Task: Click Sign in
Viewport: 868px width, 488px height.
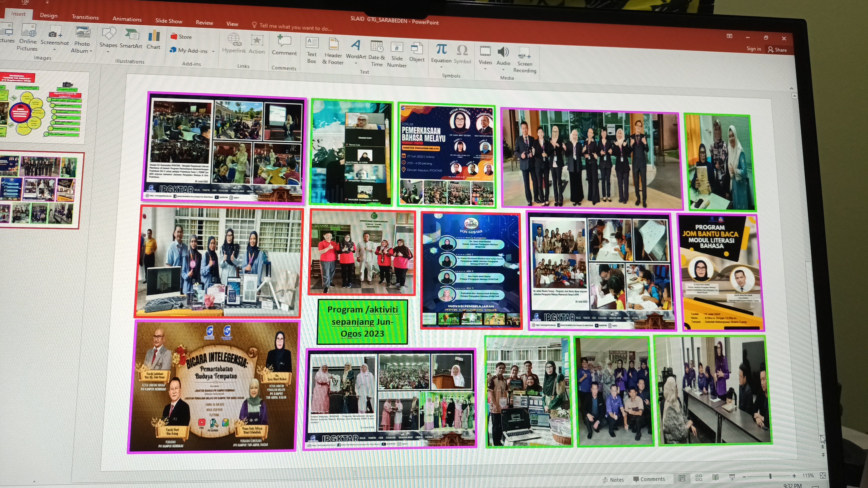Action: click(753, 49)
